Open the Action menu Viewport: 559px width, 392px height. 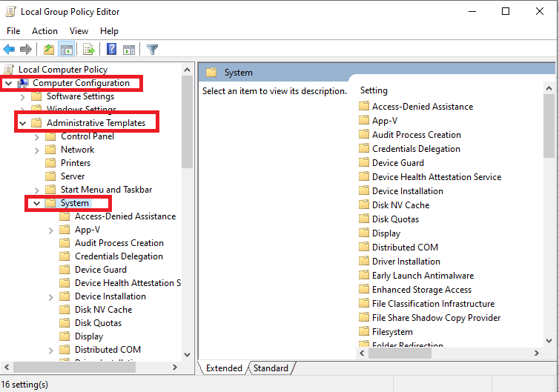(x=44, y=31)
